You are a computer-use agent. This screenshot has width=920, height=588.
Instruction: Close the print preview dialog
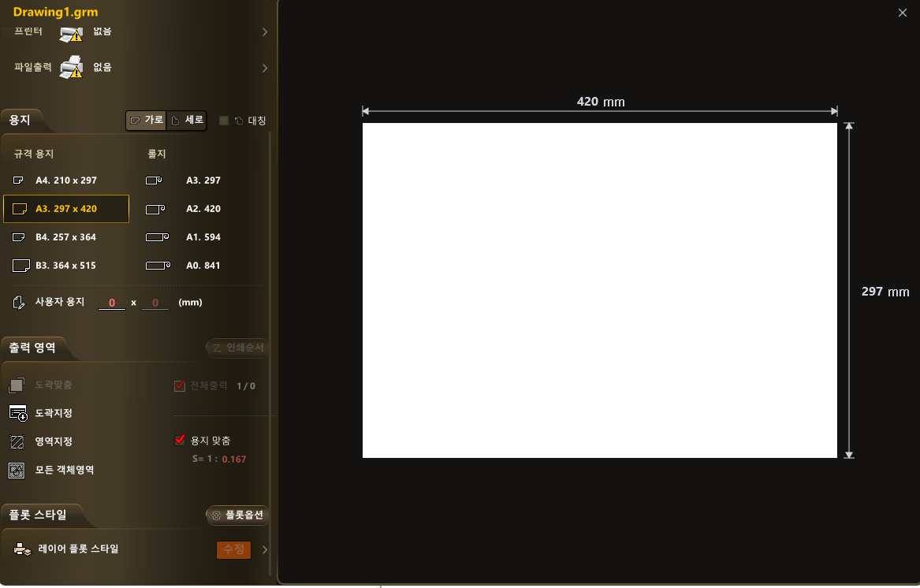point(903,13)
